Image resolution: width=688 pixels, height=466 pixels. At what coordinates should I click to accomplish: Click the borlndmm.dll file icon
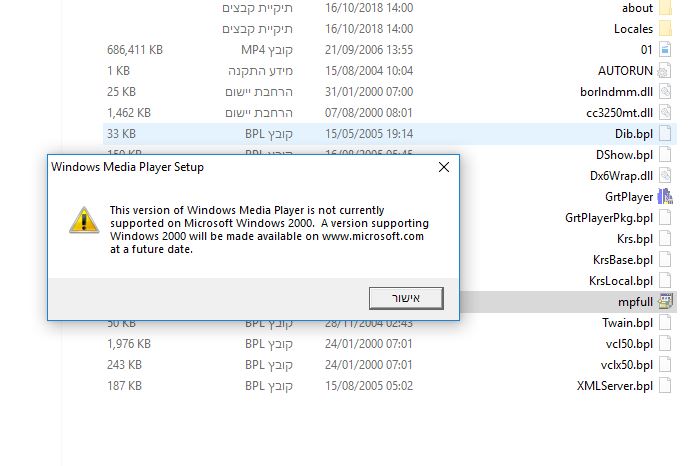(x=665, y=92)
